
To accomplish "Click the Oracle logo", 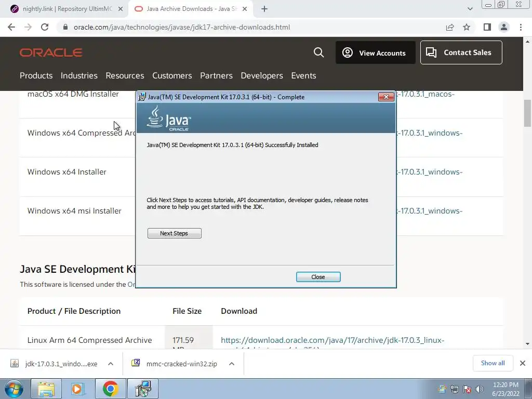I will [x=51, y=52].
